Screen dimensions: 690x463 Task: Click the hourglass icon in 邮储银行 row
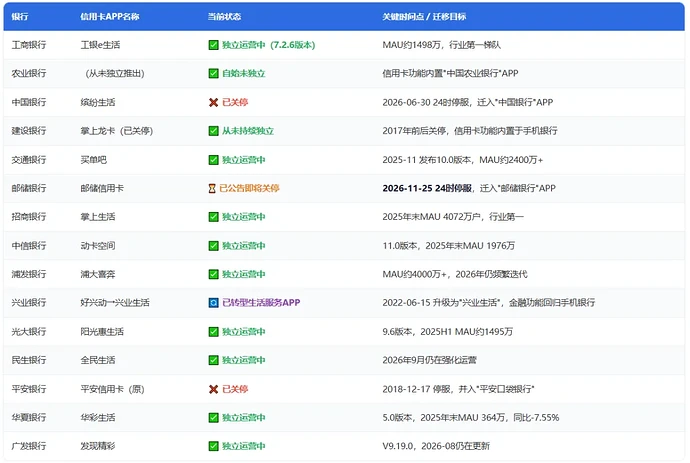pyautogui.click(x=212, y=188)
